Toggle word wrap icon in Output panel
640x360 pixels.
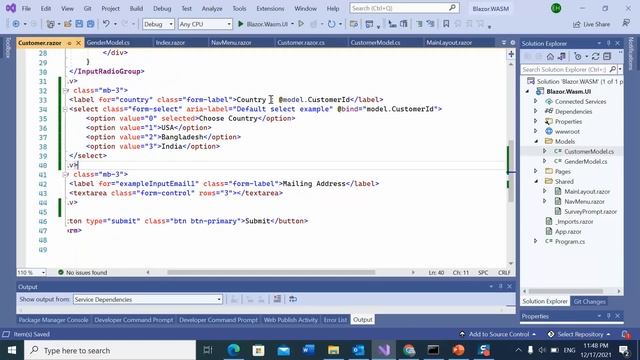(293, 299)
